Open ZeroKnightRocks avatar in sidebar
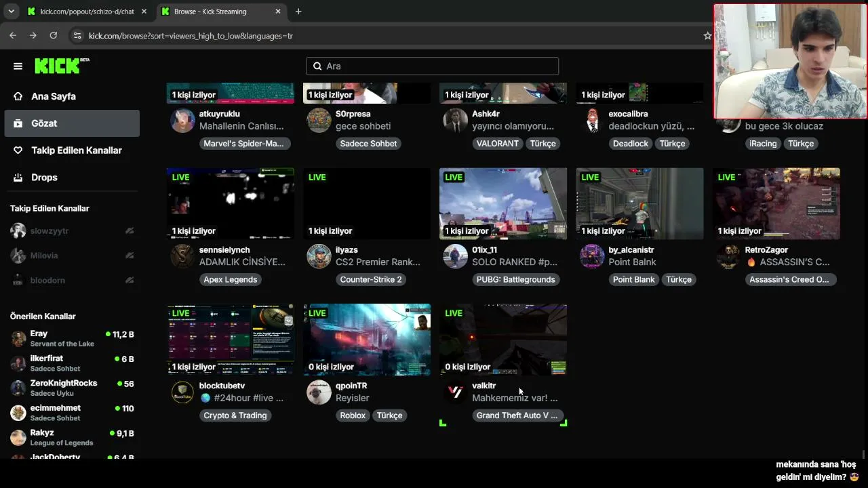Screen dimensions: 868x488 (x=18, y=388)
